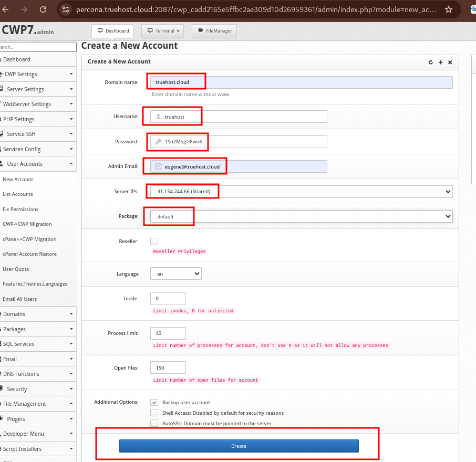Click the panel refresh icon

[x=430, y=62]
